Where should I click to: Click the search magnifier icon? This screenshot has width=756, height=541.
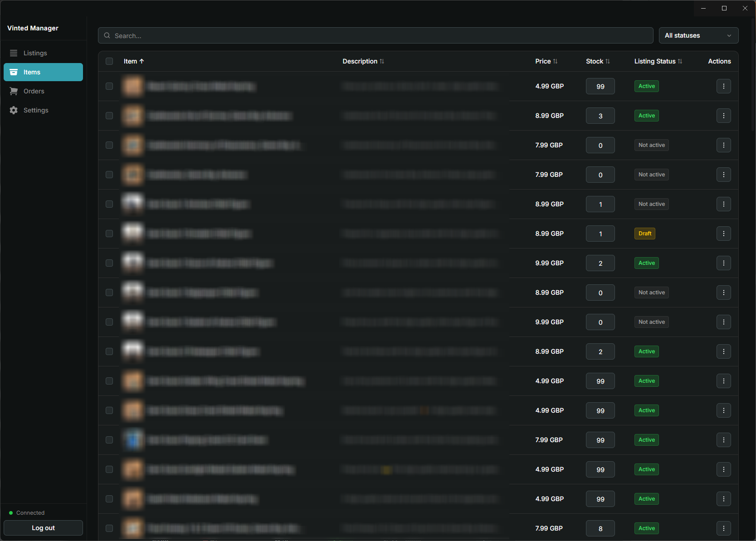(107, 35)
